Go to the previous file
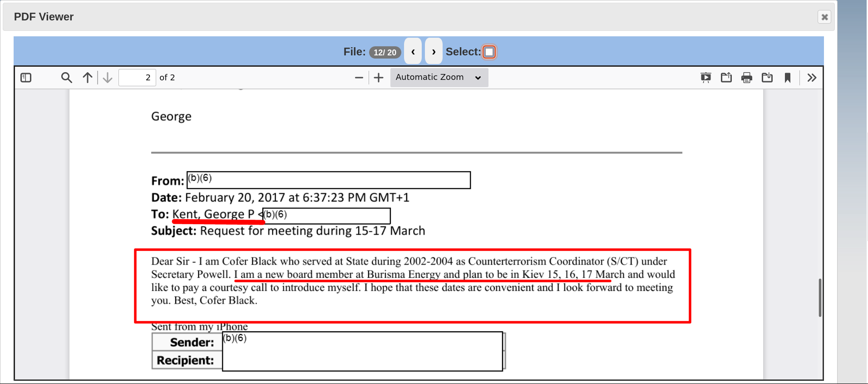Viewport: 868px width, 384px height. (413, 51)
